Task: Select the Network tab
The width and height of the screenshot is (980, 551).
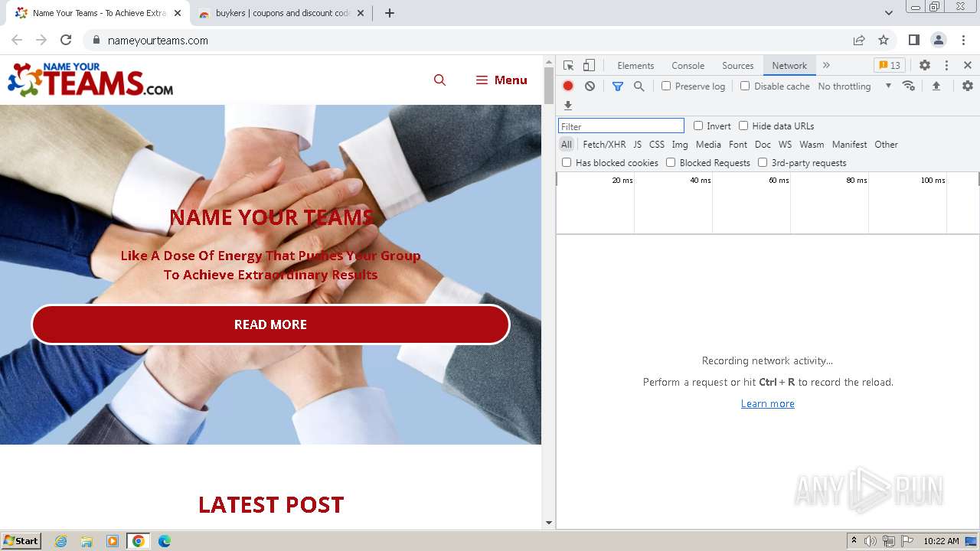Action: [x=789, y=65]
